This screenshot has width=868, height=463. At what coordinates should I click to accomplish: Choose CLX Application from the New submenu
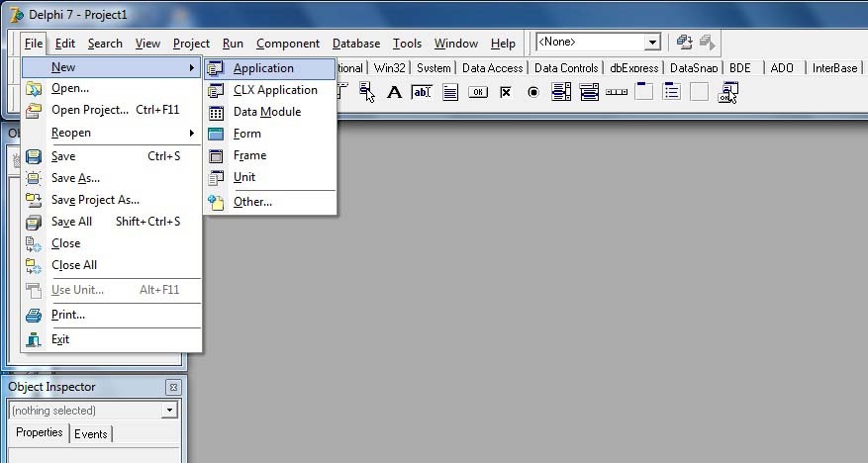pos(270,90)
